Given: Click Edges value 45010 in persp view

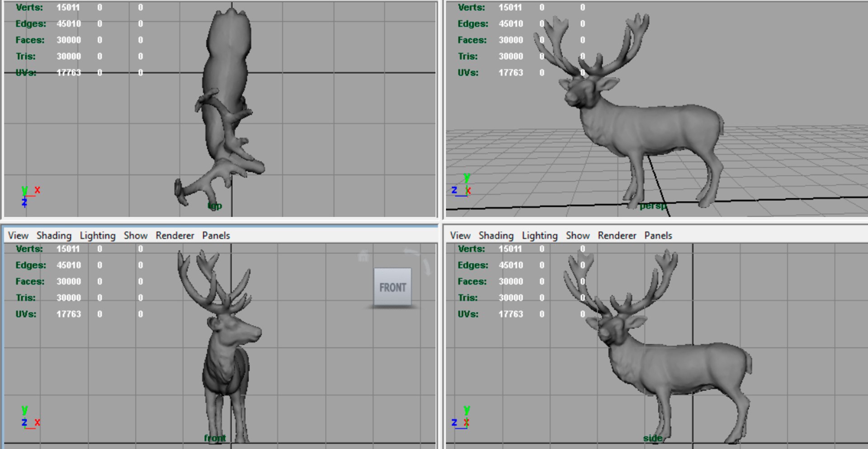Looking at the screenshot, I should pos(511,24).
